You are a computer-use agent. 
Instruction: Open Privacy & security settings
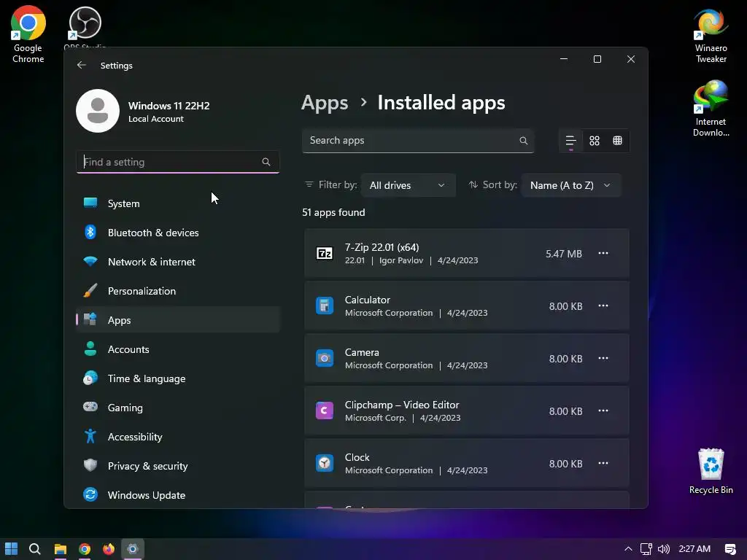click(178, 466)
